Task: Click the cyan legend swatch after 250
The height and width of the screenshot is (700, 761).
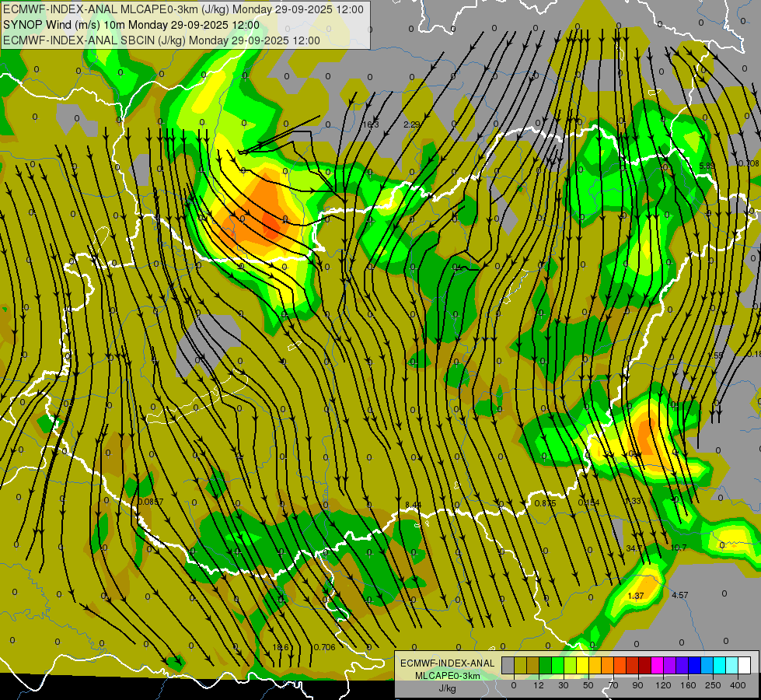Action: click(719, 666)
